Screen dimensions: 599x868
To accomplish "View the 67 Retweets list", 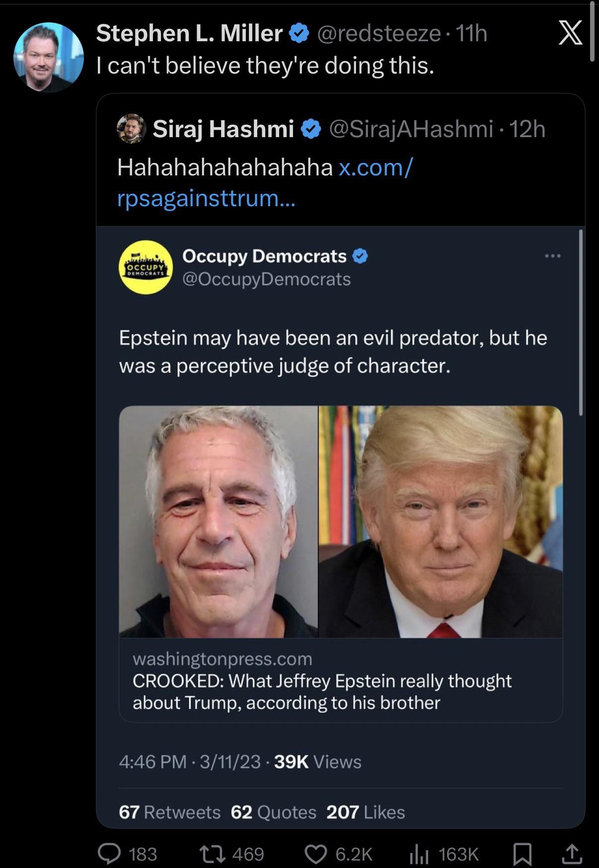I will point(169,812).
